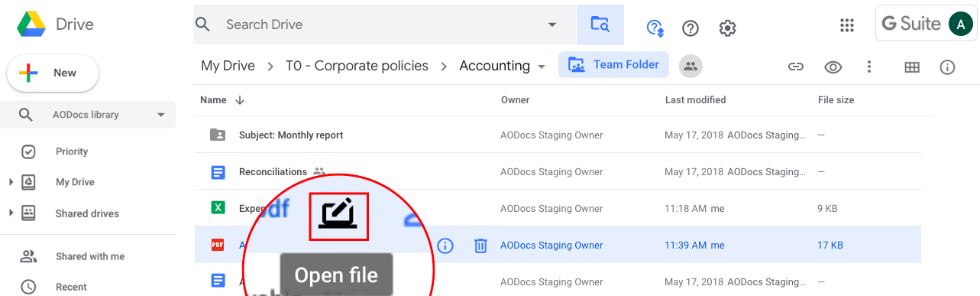Open Recent in the sidebar
Image resolution: width=980 pixels, height=296 pixels.
pos(71,287)
